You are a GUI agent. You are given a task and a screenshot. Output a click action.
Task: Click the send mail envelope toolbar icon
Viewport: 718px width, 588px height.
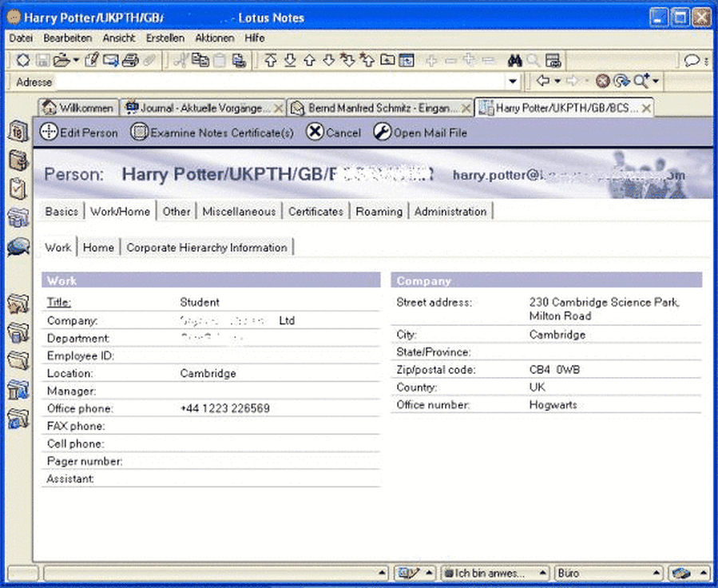click(x=111, y=60)
